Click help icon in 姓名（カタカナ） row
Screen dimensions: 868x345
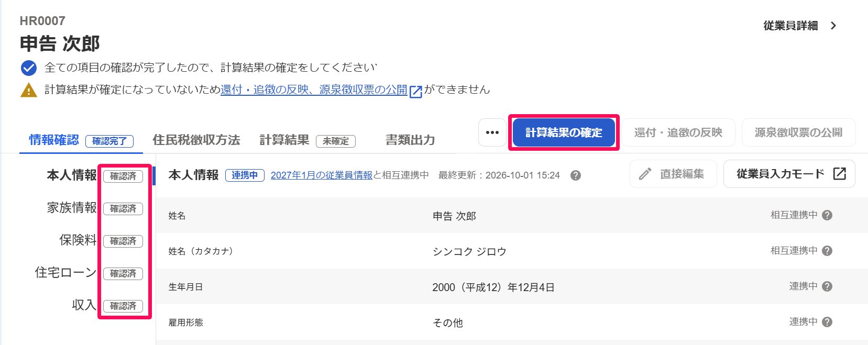(x=827, y=251)
